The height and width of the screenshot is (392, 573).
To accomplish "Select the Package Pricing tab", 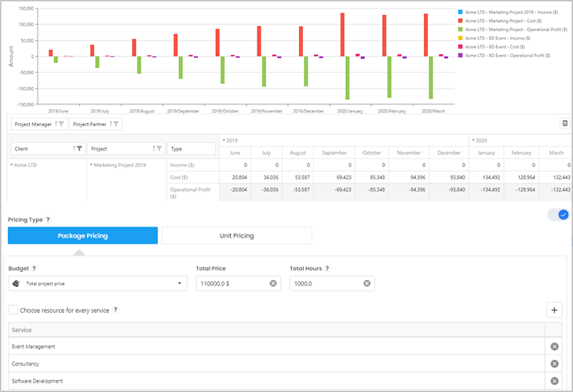I will click(x=82, y=236).
